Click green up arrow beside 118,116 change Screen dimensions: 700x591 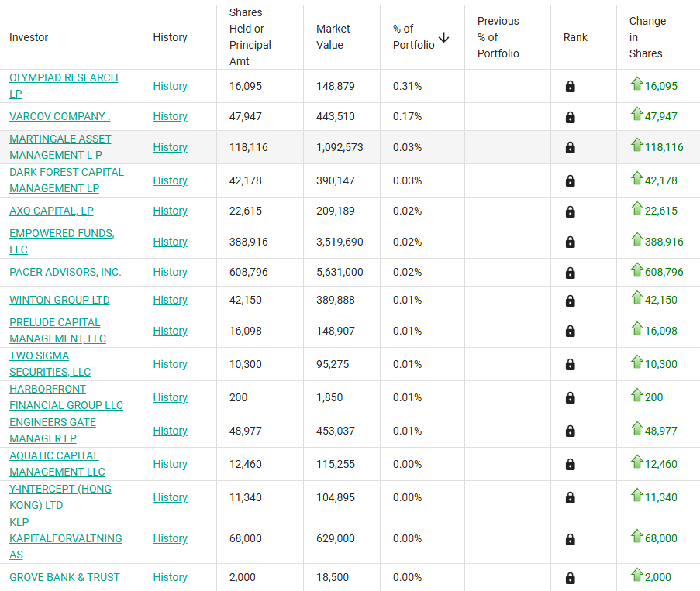pyautogui.click(x=637, y=145)
